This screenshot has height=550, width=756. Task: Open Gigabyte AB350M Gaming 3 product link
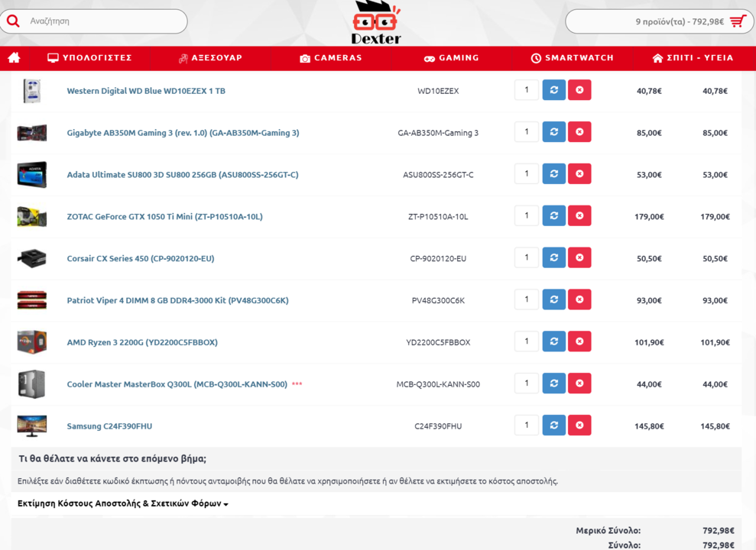(183, 133)
